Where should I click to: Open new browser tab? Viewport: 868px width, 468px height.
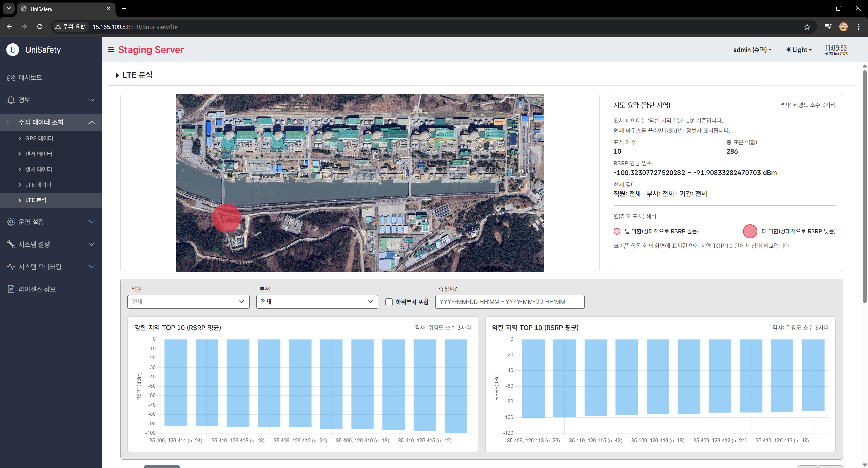[124, 8]
